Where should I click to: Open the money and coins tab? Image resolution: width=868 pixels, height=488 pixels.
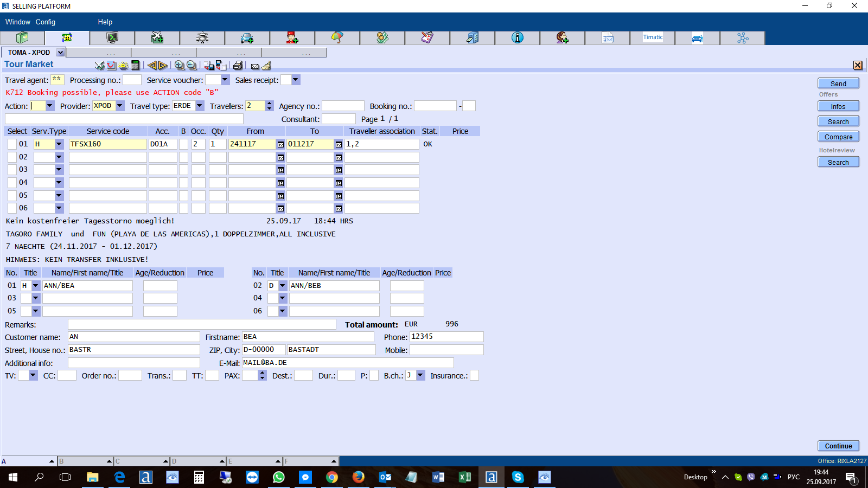tap(382, 37)
